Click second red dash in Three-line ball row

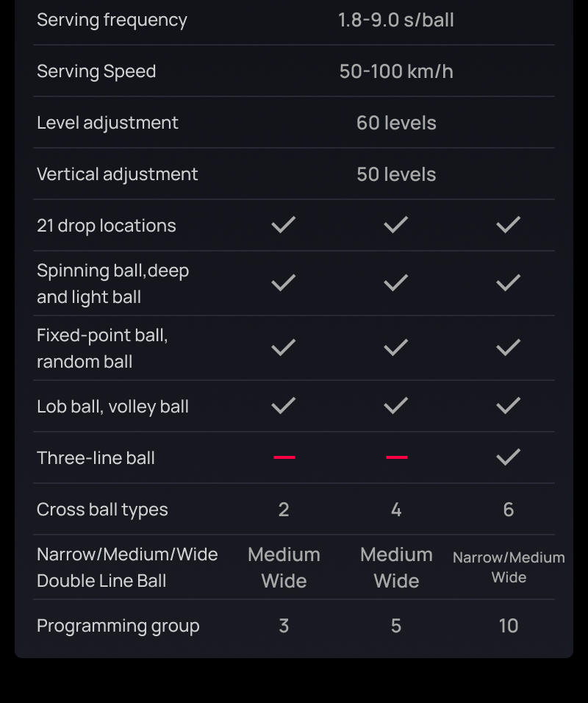pyautogui.click(x=396, y=457)
